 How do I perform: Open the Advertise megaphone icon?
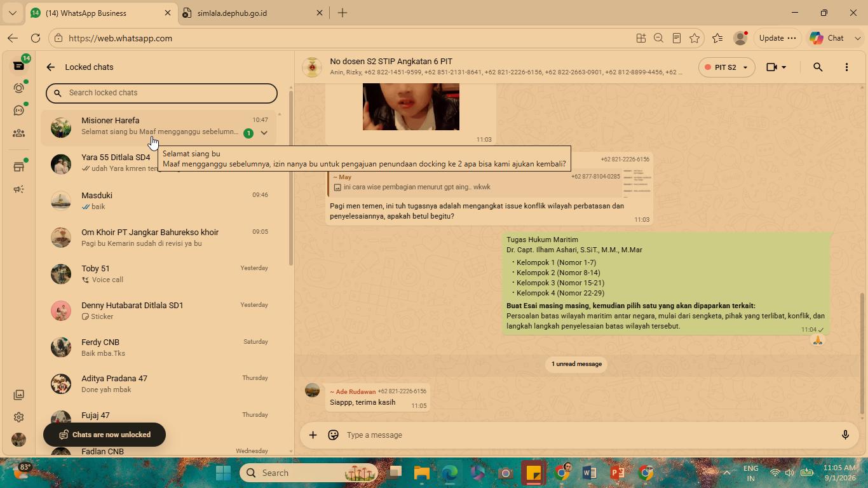(18, 189)
